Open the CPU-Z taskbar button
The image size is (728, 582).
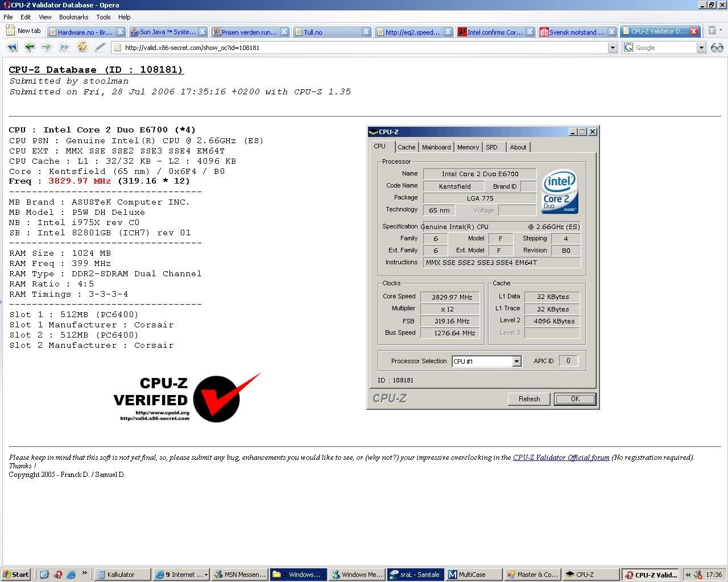pyautogui.click(x=590, y=575)
